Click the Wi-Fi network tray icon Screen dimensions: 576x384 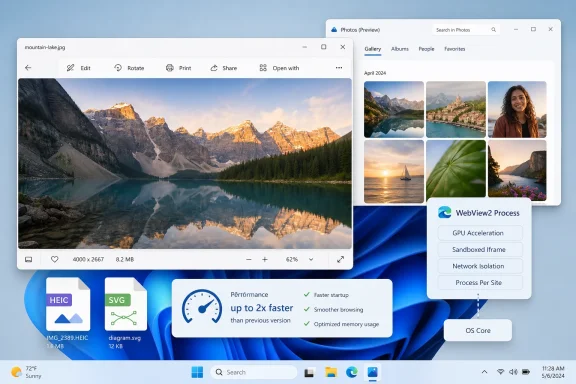(x=500, y=372)
